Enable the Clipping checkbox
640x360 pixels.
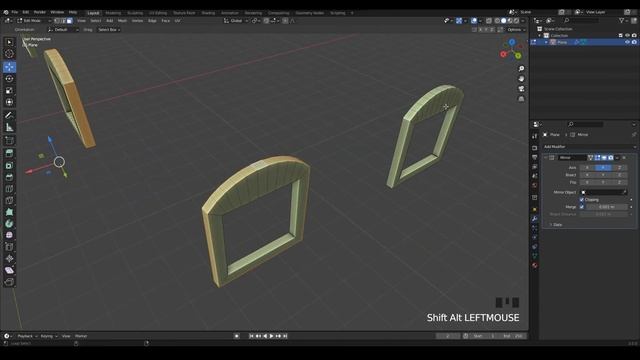click(582, 200)
